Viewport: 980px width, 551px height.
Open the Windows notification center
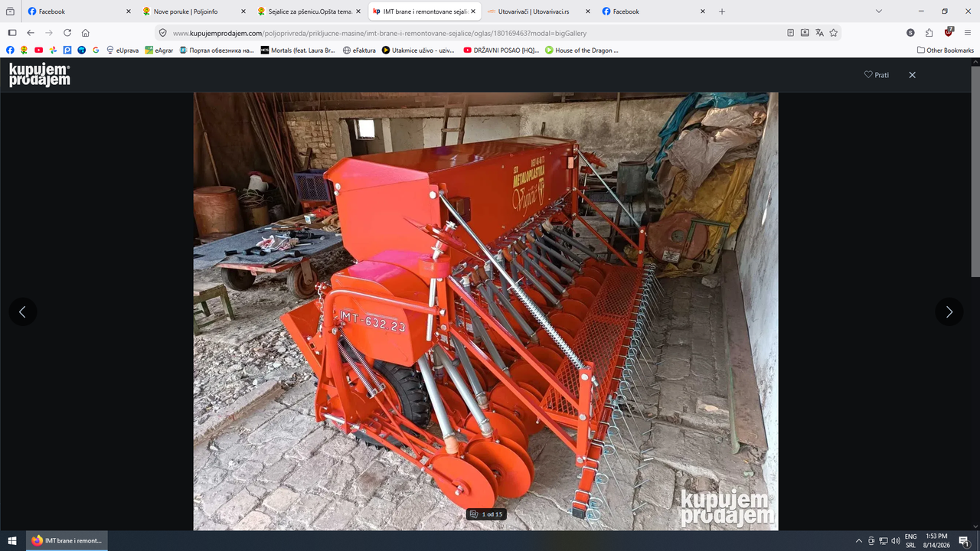pos(964,541)
